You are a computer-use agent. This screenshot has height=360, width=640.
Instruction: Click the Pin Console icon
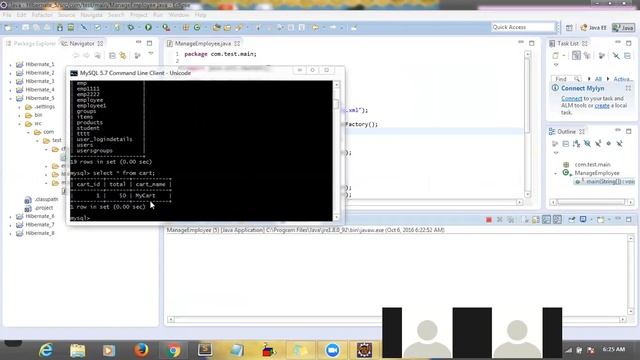[x=572, y=220]
